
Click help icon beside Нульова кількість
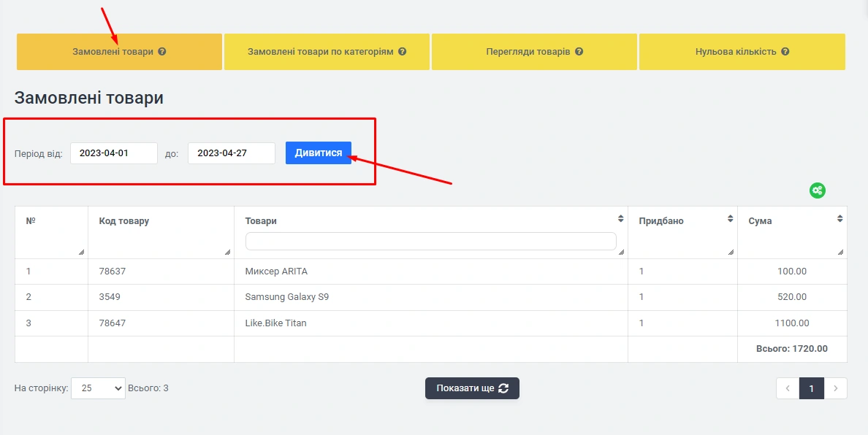tap(785, 52)
